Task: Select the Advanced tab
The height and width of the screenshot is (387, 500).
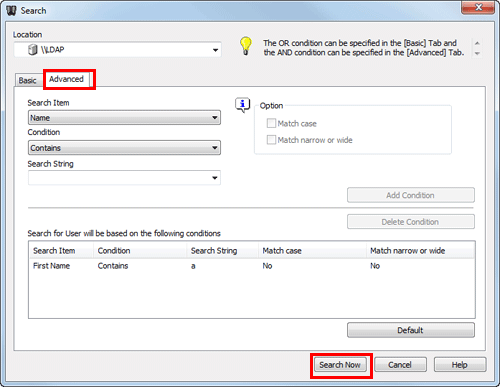Action: (66, 79)
